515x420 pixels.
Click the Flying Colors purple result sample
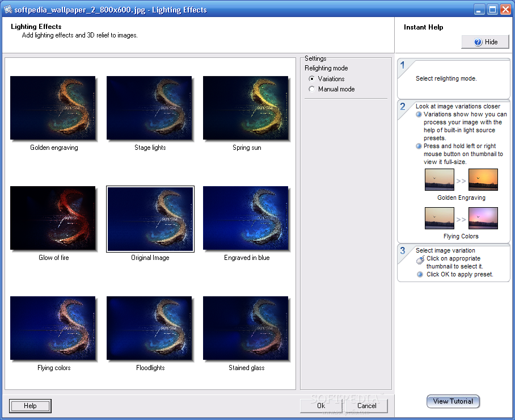pos(483,218)
